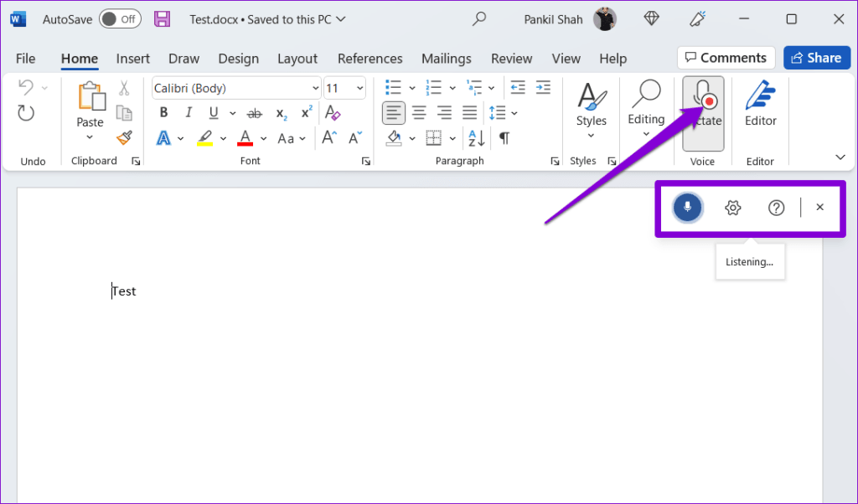Show paragraph marks (pilcrow)

(x=504, y=138)
